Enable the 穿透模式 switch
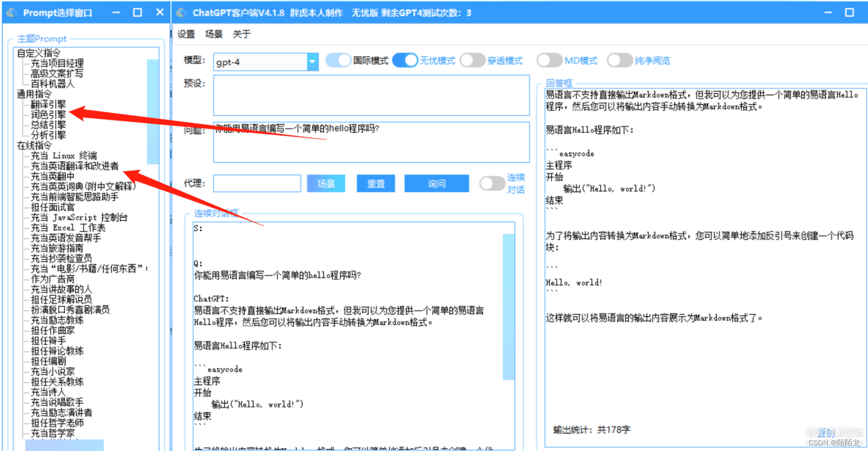Screen dimensions: 868x451 coord(473,60)
